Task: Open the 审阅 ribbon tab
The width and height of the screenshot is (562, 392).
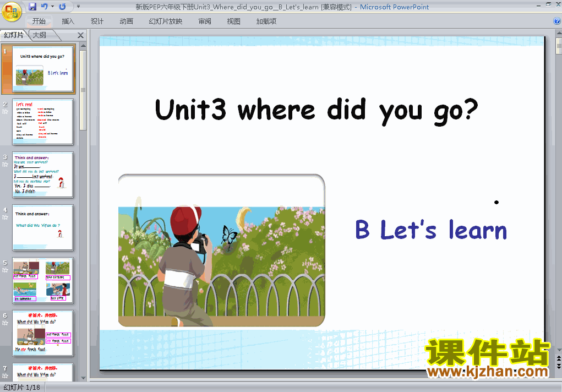Action: point(205,21)
